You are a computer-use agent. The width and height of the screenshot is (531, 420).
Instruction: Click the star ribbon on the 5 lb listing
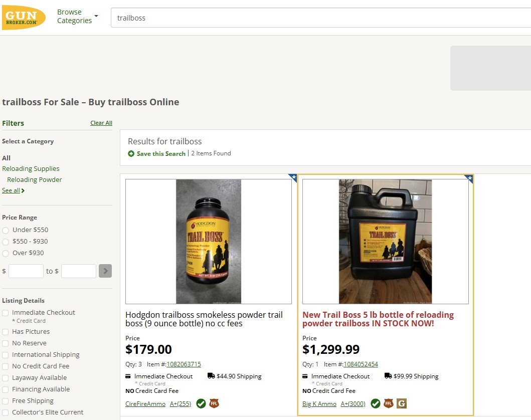[x=469, y=178]
